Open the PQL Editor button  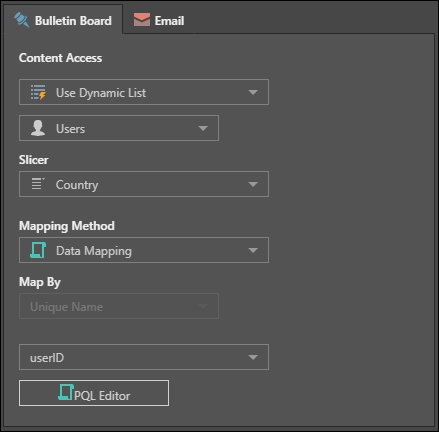point(94,393)
